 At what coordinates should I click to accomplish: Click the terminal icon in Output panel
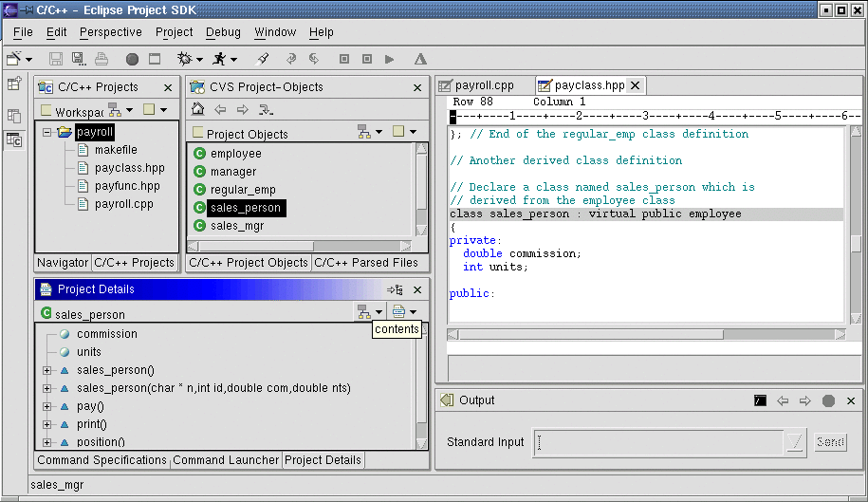760,400
